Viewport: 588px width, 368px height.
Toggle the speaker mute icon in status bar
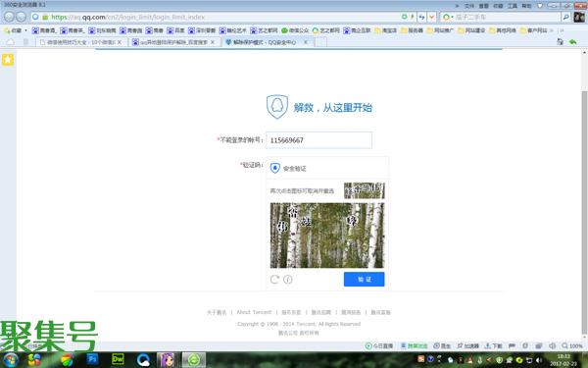(552, 345)
